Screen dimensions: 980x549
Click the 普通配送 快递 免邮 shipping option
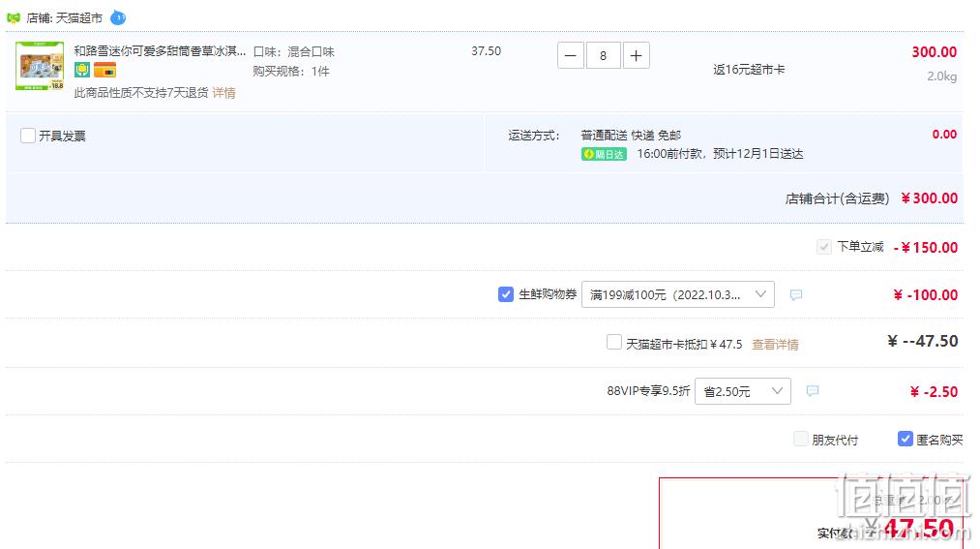click(631, 135)
